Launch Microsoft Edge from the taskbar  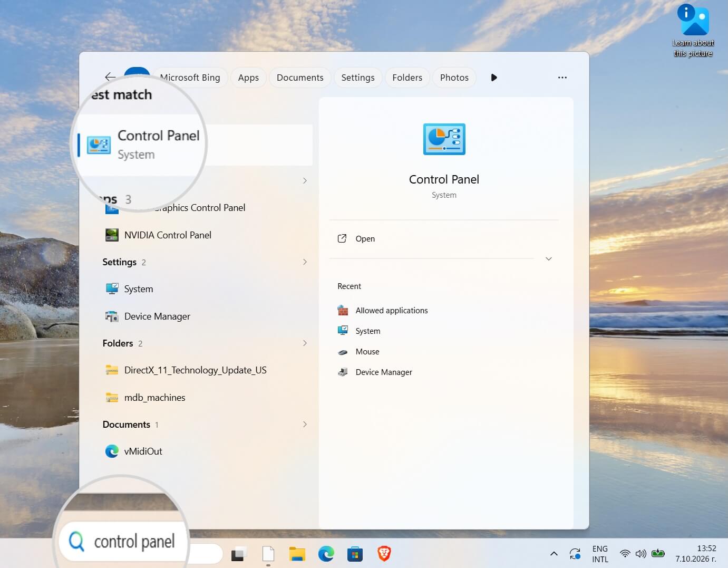pos(326,554)
